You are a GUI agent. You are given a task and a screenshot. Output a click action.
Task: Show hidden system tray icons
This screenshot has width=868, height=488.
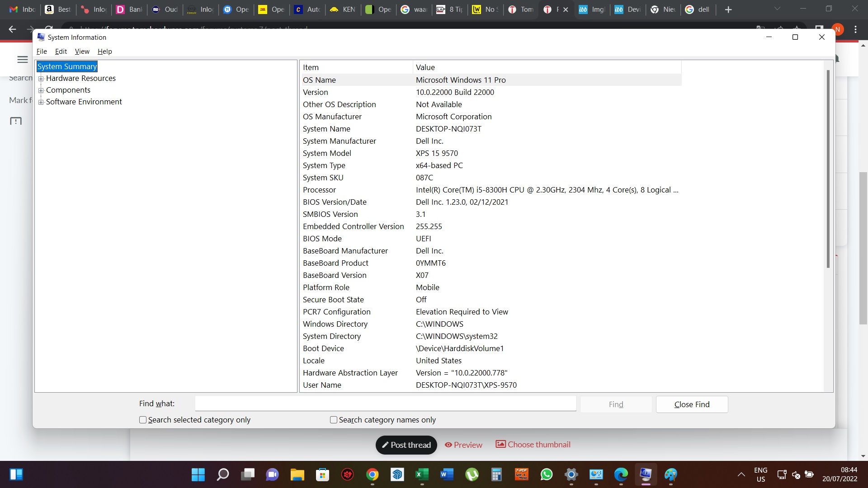coord(741,474)
